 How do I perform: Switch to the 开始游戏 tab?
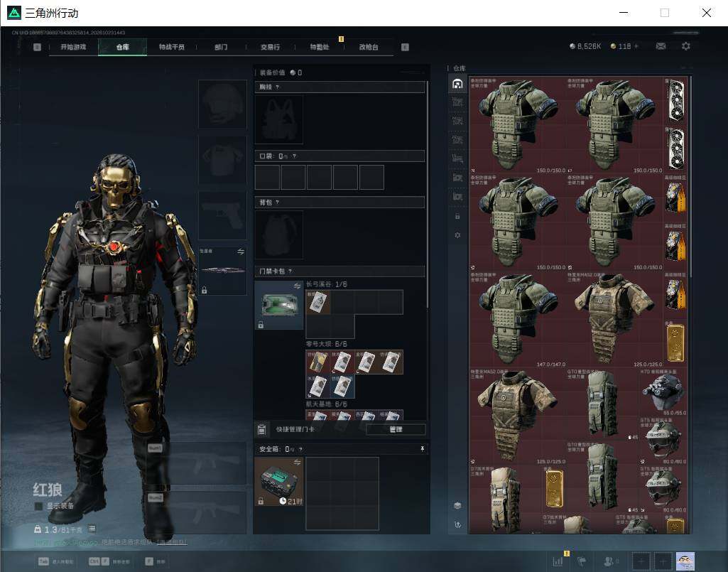pos(73,47)
